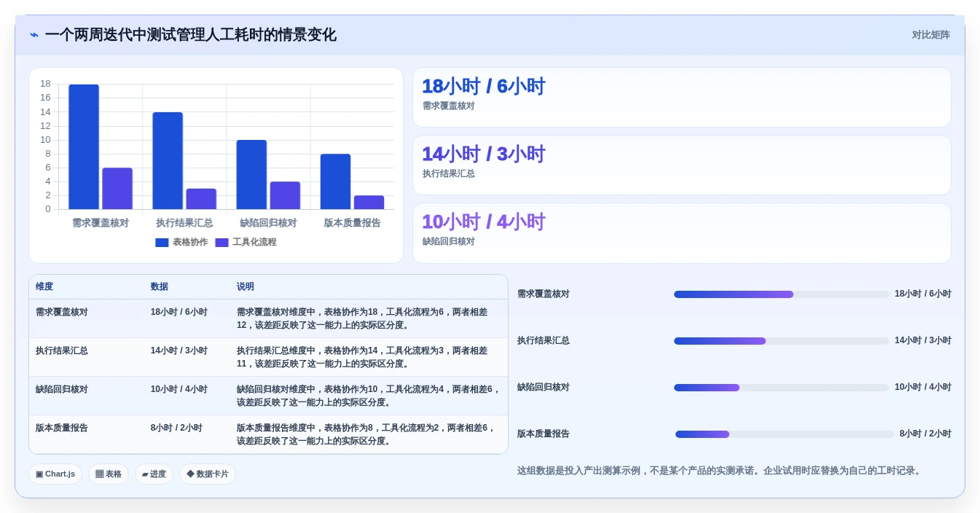Click x-axis label 缺陷回归核对 in chart
980x513 pixels.
point(268,223)
